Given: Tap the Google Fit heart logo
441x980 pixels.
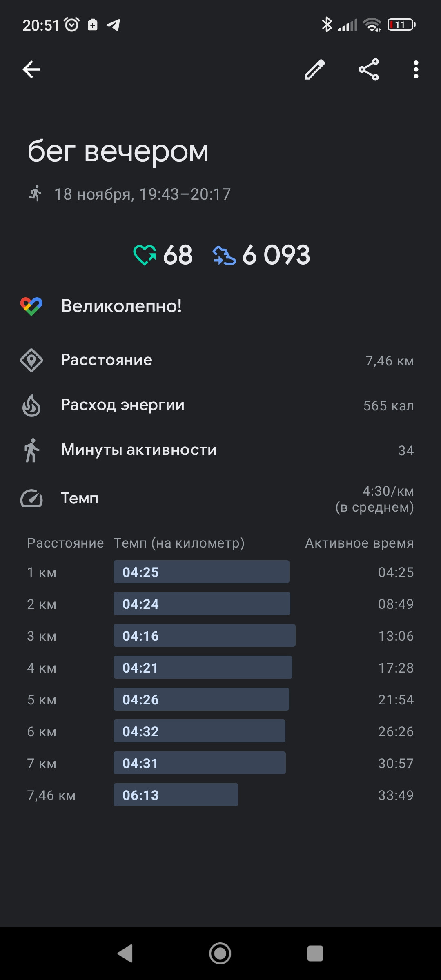Looking at the screenshot, I should tap(31, 306).
